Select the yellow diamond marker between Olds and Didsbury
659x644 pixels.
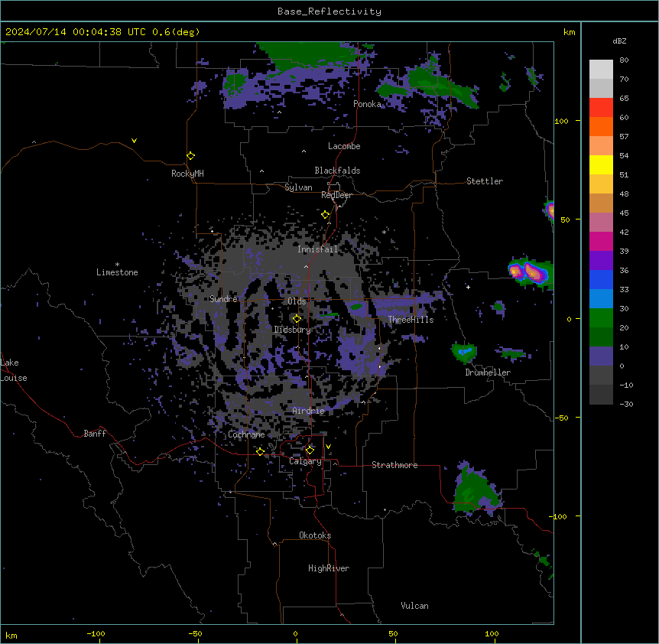[x=297, y=319]
